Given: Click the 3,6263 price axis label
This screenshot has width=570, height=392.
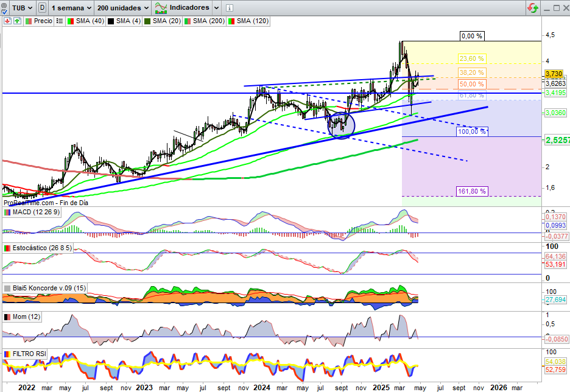Looking at the screenshot, I should [555, 83].
